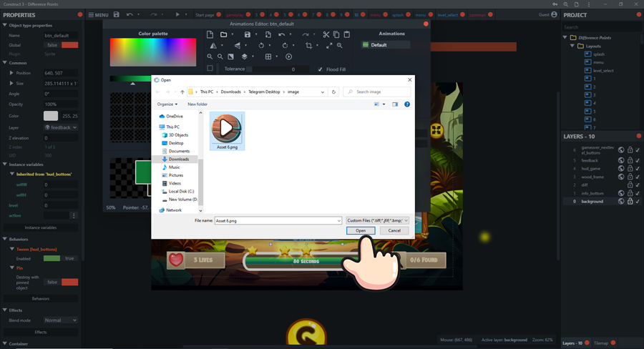The width and height of the screenshot is (644, 349).
Task: Pick a color from the Color palette
Action: point(152,52)
